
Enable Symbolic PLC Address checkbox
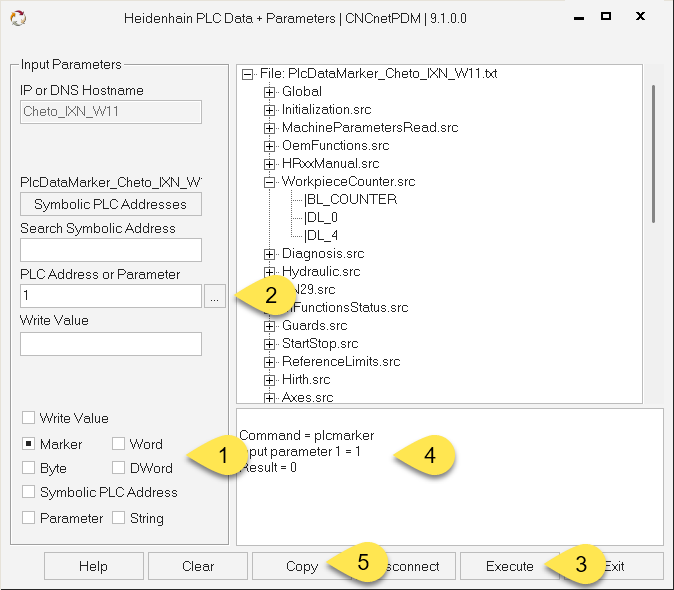pos(28,492)
